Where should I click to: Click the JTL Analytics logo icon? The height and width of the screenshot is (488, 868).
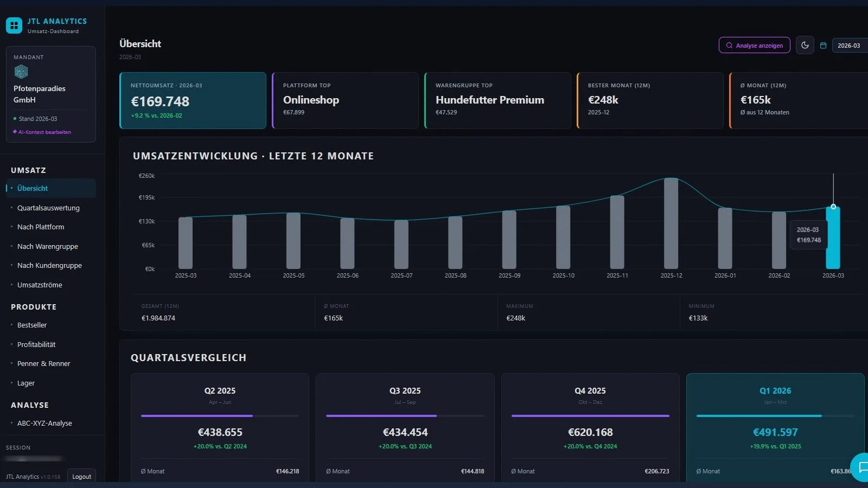pos(14,25)
